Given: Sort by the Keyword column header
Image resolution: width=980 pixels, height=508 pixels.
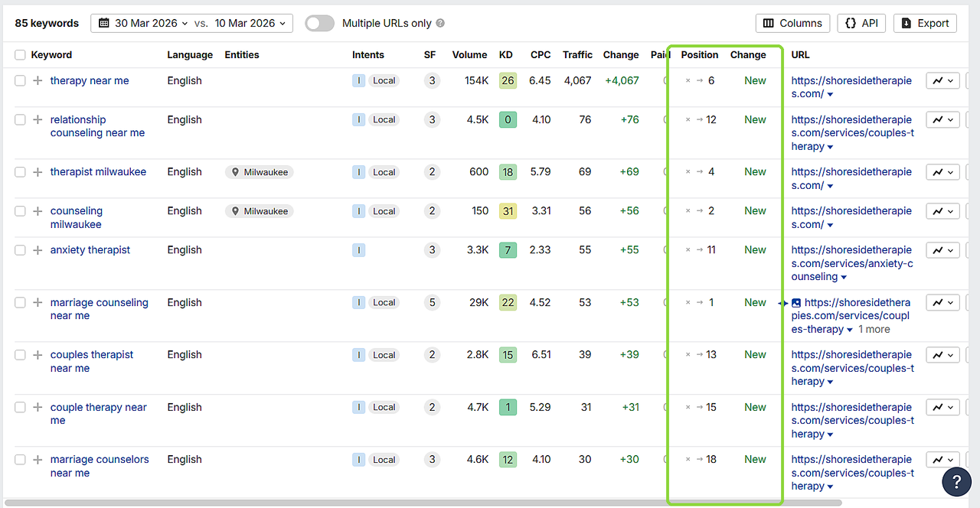Looking at the screenshot, I should coord(51,55).
